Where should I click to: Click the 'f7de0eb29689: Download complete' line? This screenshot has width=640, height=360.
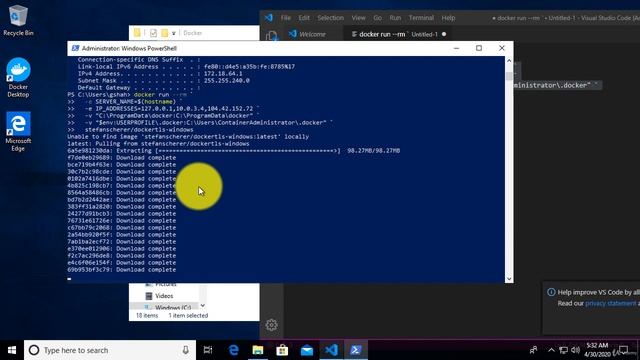pyautogui.click(x=122, y=158)
